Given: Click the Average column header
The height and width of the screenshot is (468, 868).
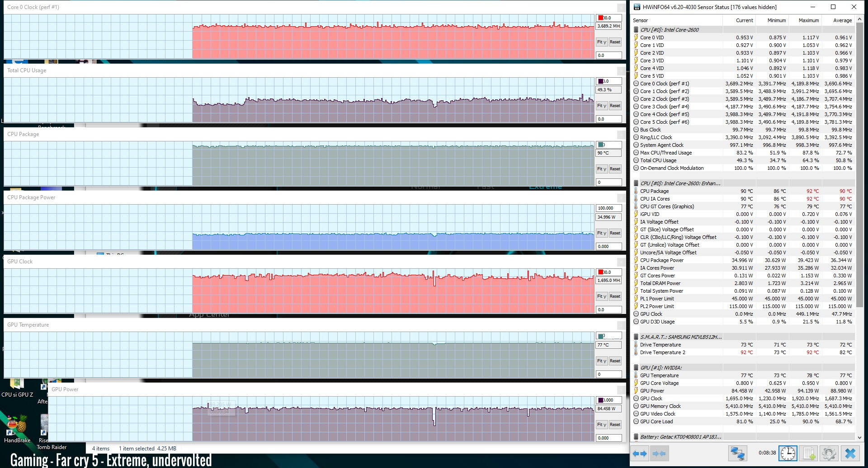Looking at the screenshot, I should tap(838, 20).
